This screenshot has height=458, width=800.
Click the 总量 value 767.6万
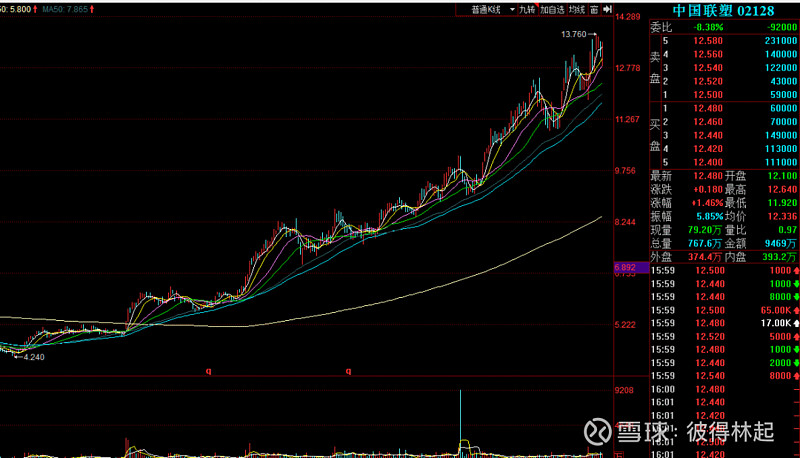[x=705, y=244]
